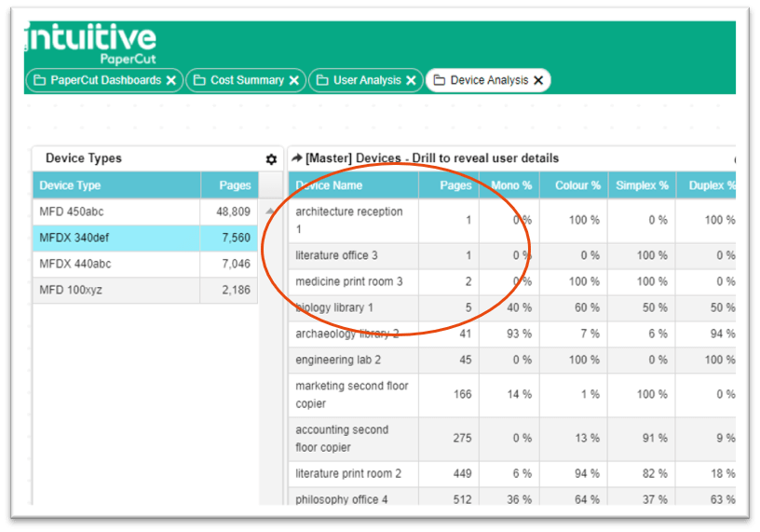Select the MFD 100xyz device type row
760x532 pixels.
coord(145,291)
